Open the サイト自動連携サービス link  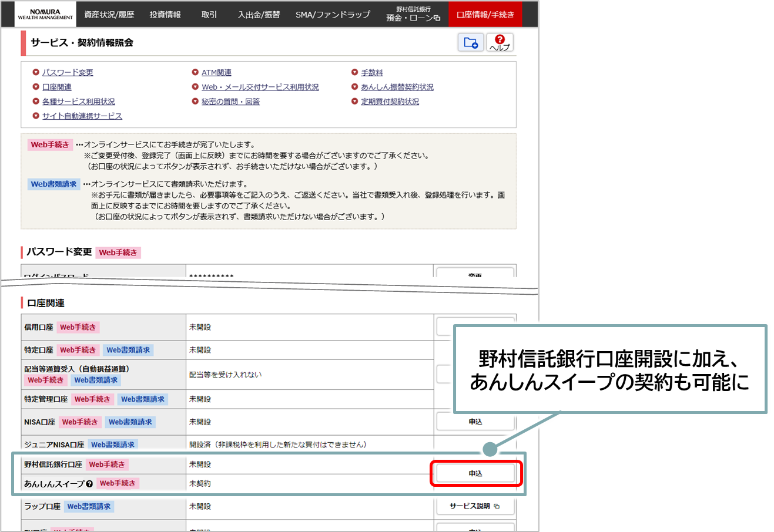click(x=82, y=116)
